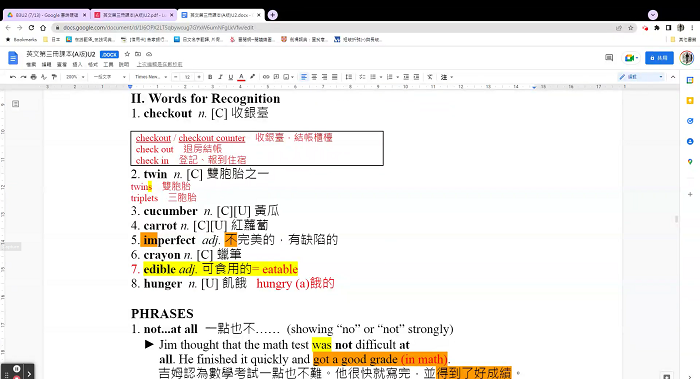Collapse the menus with the chevron
Viewport: 700px width, 379px height.
[673, 77]
